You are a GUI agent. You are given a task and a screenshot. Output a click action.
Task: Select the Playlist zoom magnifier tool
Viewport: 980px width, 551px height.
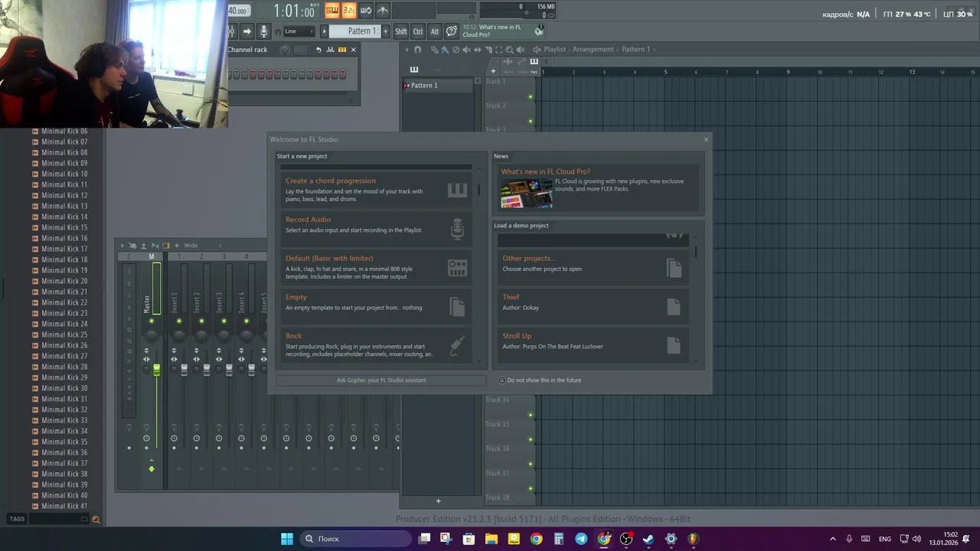(509, 50)
